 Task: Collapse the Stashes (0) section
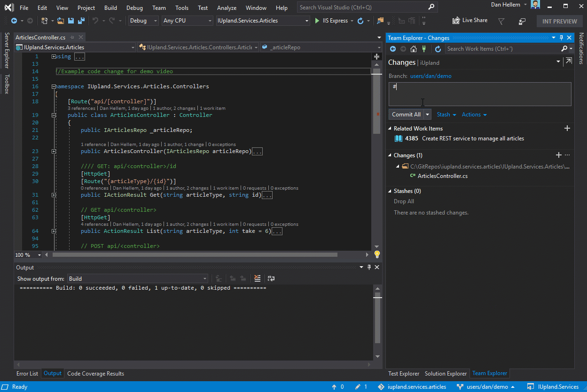pyautogui.click(x=390, y=191)
